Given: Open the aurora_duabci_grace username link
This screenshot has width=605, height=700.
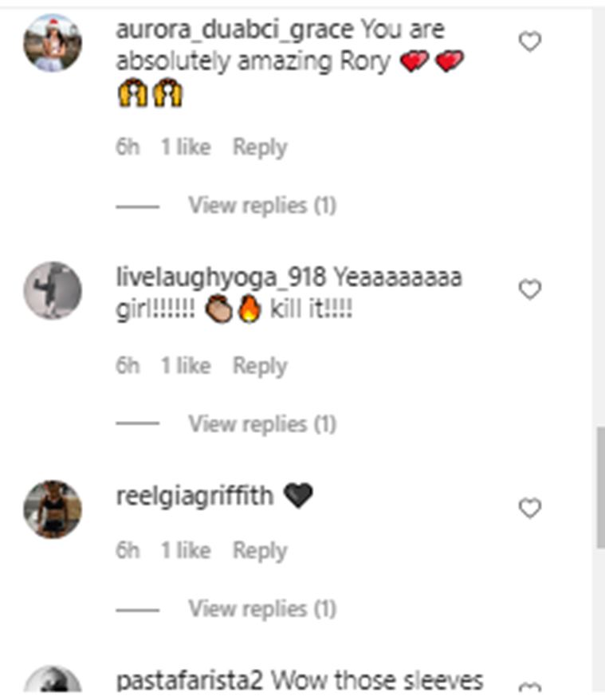Looking at the screenshot, I should tap(234, 29).
